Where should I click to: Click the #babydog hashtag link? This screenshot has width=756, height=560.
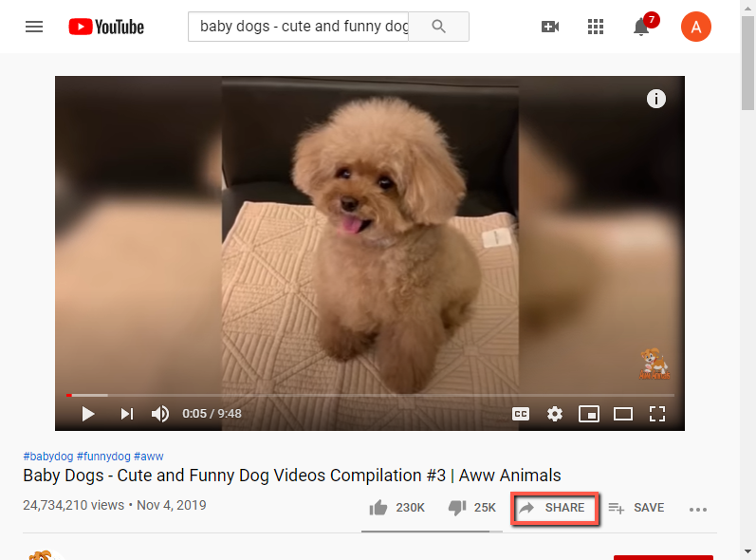(x=48, y=457)
